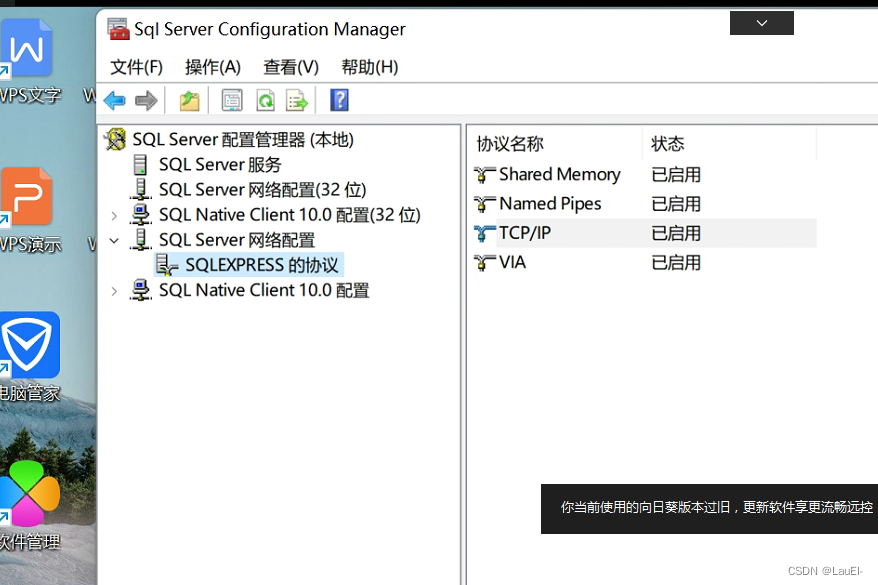The width and height of the screenshot is (878, 585).
Task: Open the 文件(F) menu
Action: pyautogui.click(x=136, y=67)
